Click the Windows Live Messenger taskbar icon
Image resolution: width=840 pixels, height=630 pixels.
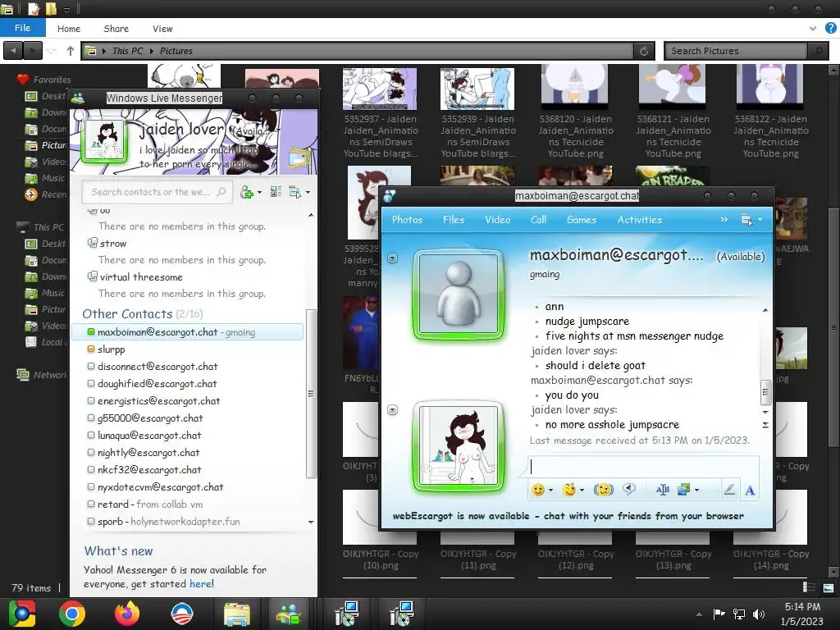click(289, 614)
